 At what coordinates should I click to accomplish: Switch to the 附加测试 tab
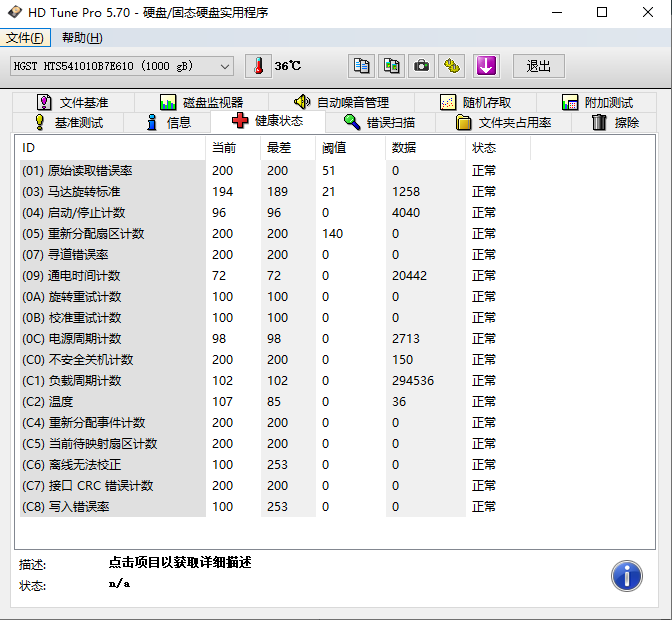pos(597,102)
